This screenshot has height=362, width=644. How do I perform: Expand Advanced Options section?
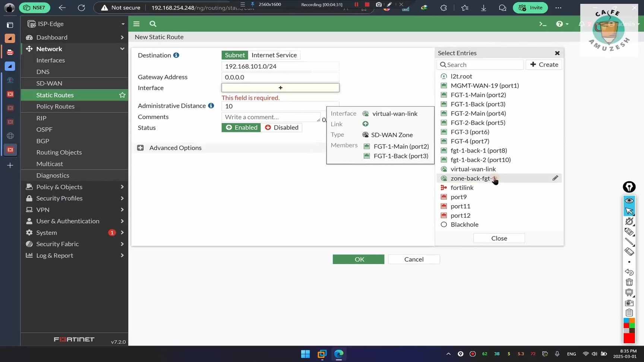(141, 148)
